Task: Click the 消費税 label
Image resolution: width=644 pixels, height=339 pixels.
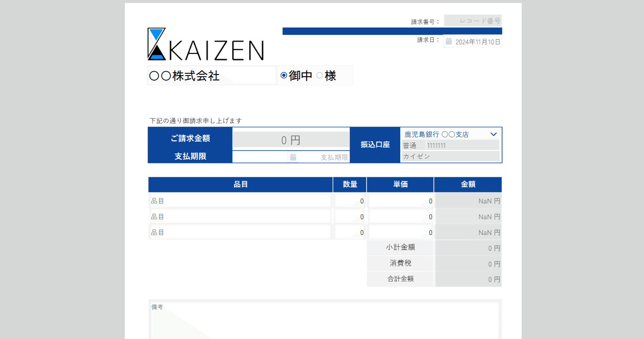Action: click(400, 263)
